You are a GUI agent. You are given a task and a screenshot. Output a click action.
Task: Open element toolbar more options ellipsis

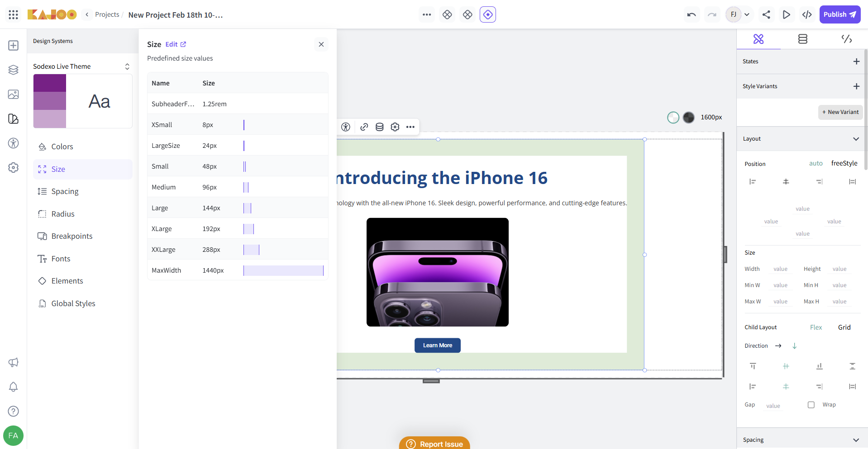410,127
